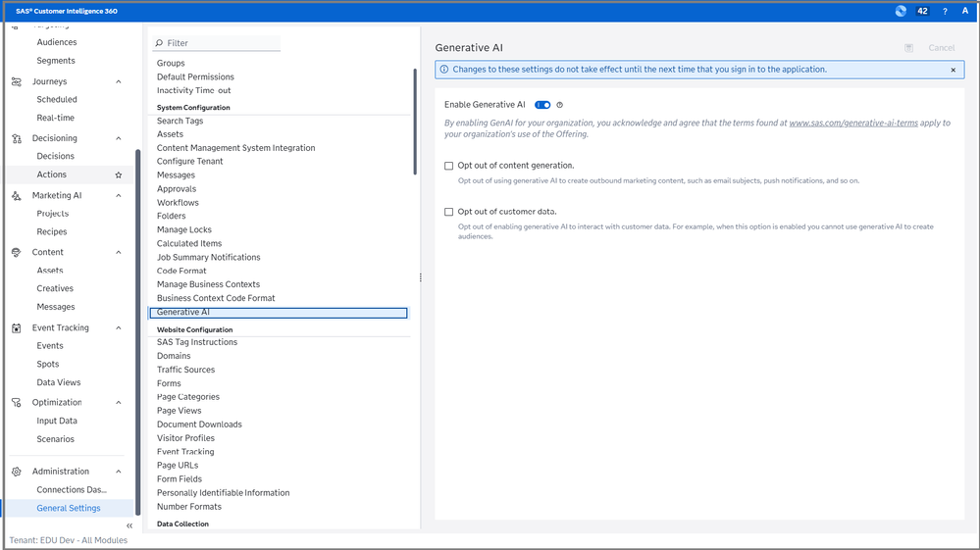Click the search icon in Filter box
980x550 pixels.
159,43
